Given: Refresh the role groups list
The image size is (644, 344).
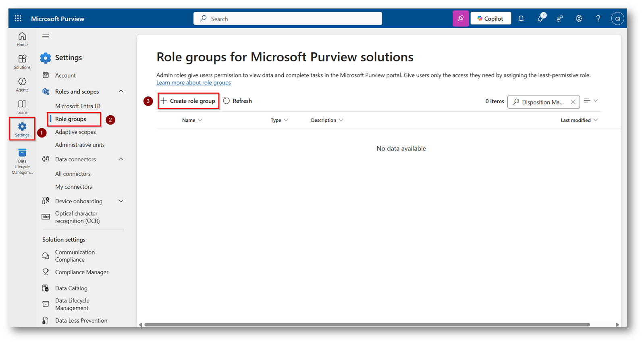Looking at the screenshot, I should [237, 101].
